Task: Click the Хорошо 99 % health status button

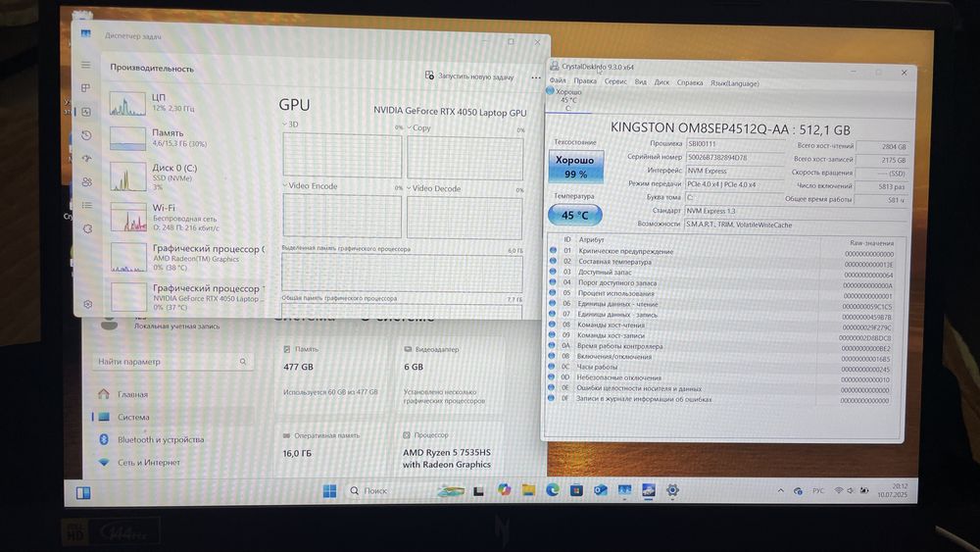Action: click(575, 167)
